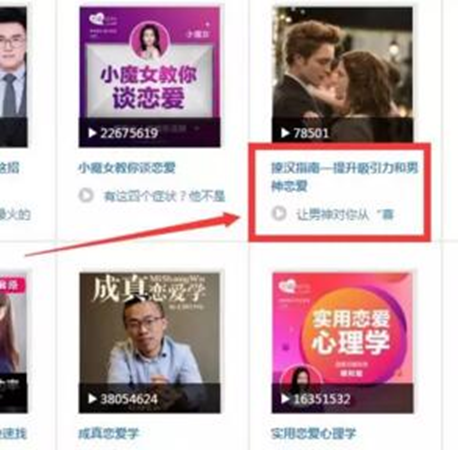Image resolution: width=458 pixels, height=450 pixels.
Task: Open 成真恋爱学 album cover
Action: point(149,343)
